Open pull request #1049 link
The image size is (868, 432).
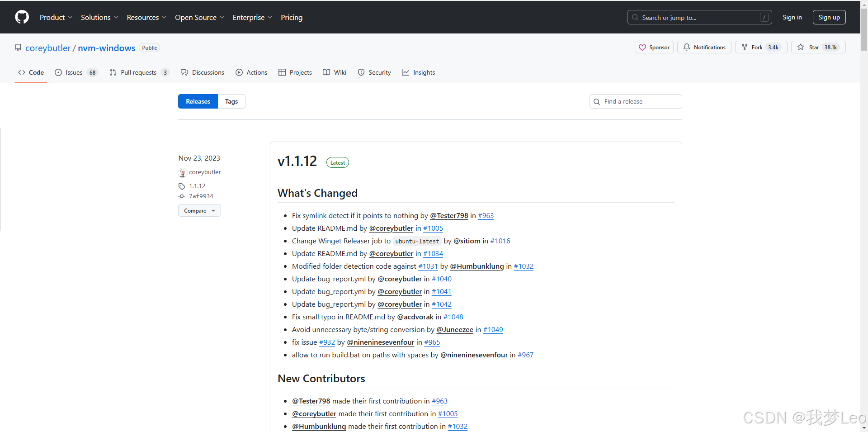coord(493,330)
